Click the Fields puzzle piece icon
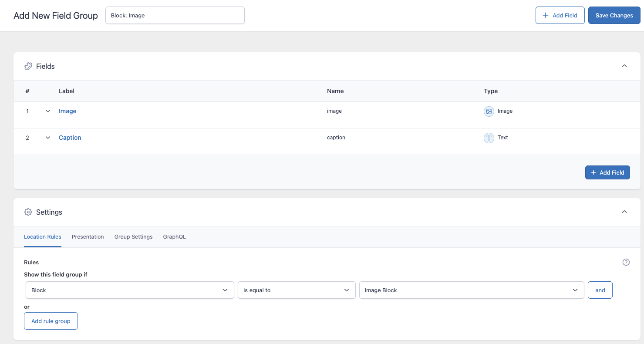This screenshot has height=344, width=644. [28, 66]
